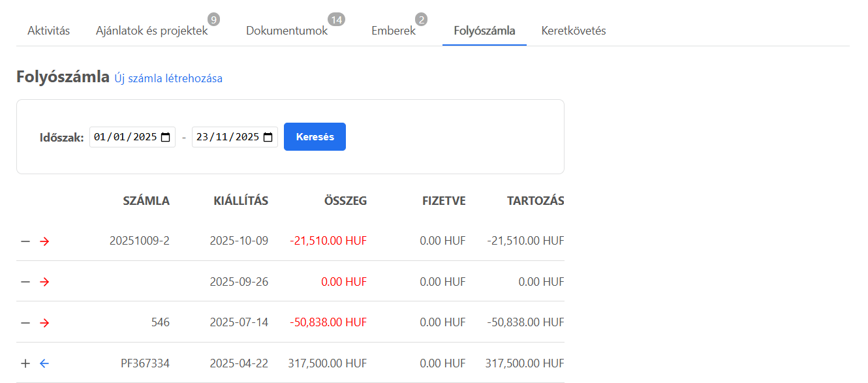Click red arrow icon on 2025-09-26 row
Image resolution: width=868 pixels, height=383 pixels.
point(44,282)
